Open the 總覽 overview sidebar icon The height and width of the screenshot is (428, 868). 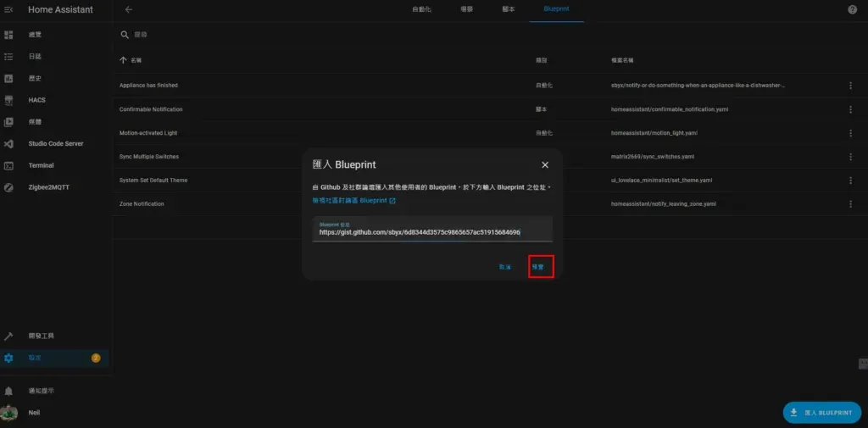click(8, 35)
